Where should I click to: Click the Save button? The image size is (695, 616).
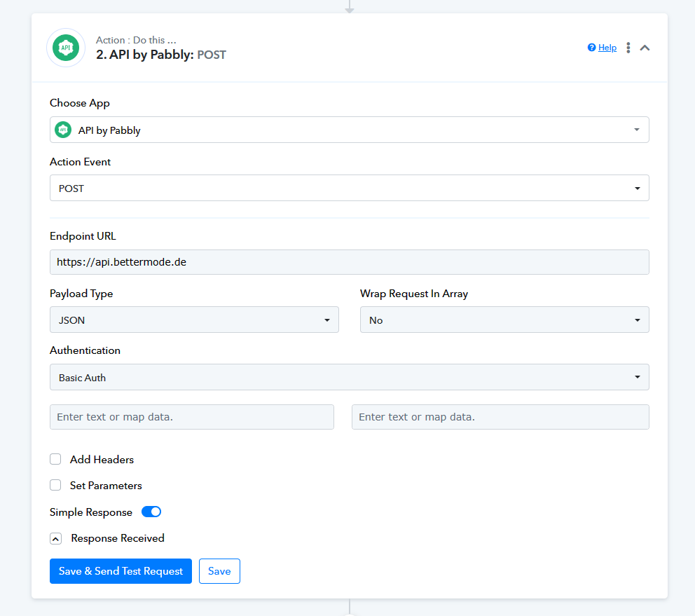pyautogui.click(x=219, y=571)
